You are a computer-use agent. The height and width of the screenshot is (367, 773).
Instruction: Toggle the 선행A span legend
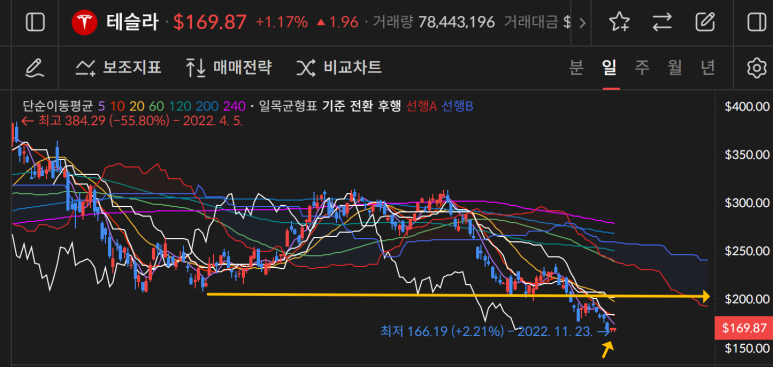pos(421,106)
